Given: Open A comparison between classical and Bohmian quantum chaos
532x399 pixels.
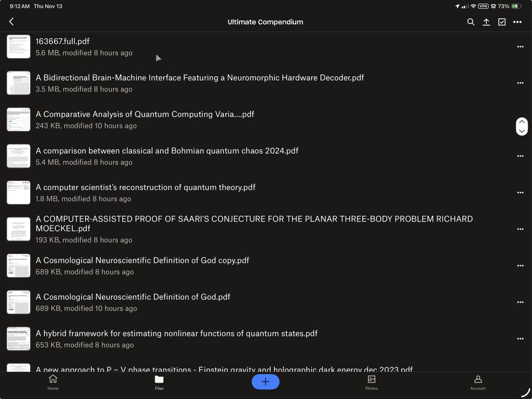Looking at the screenshot, I should [x=167, y=151].
